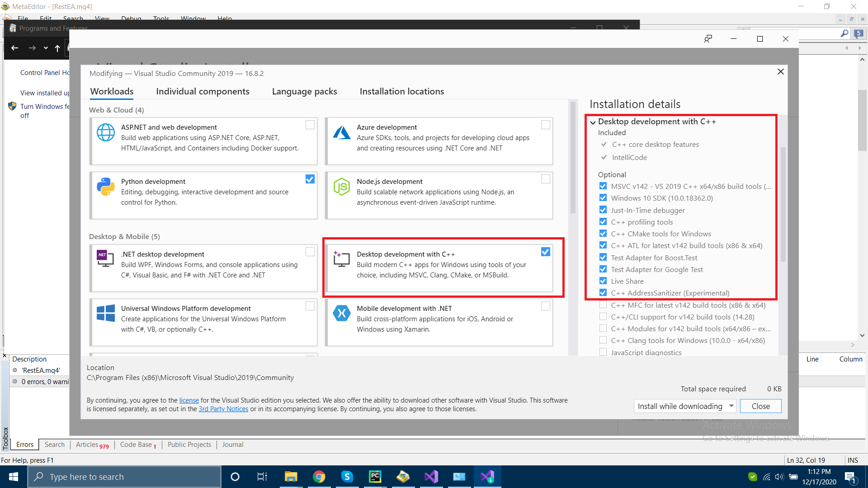Click the Mobile development with .NET Xamarin icon
The height and width of the screenshot is (488, 868).
(342, 313)
